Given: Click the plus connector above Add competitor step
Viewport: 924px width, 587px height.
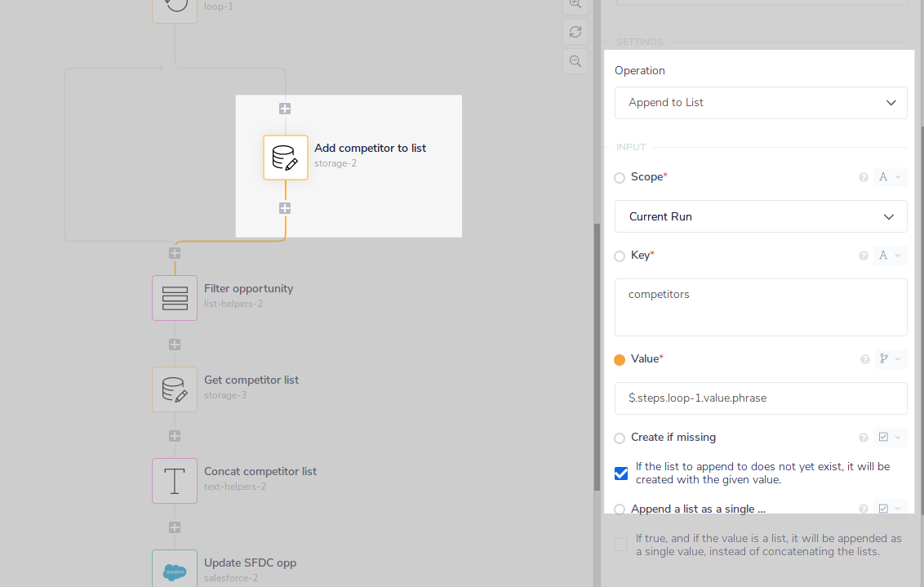Looking at the screenshot, I should (x=285, y=109).
